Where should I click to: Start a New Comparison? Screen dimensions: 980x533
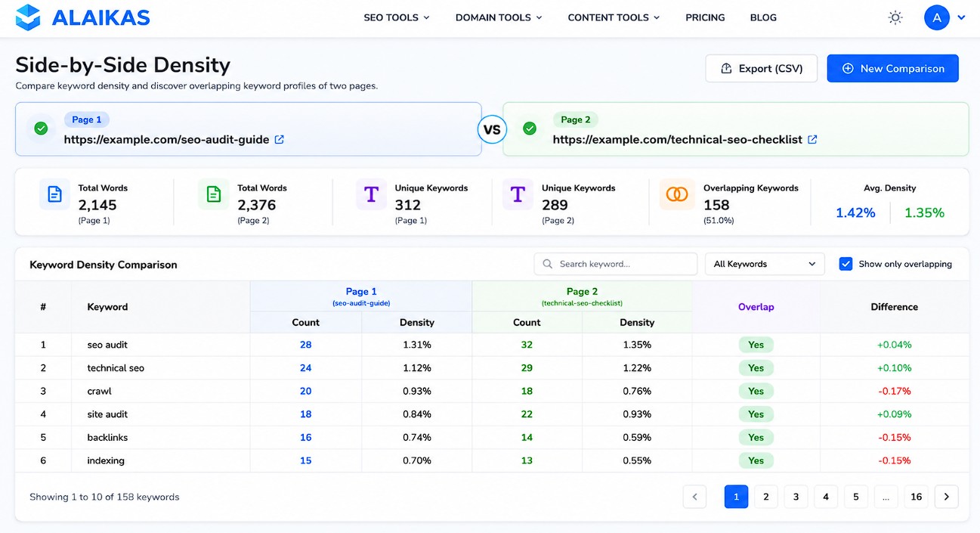pos(893,68)
